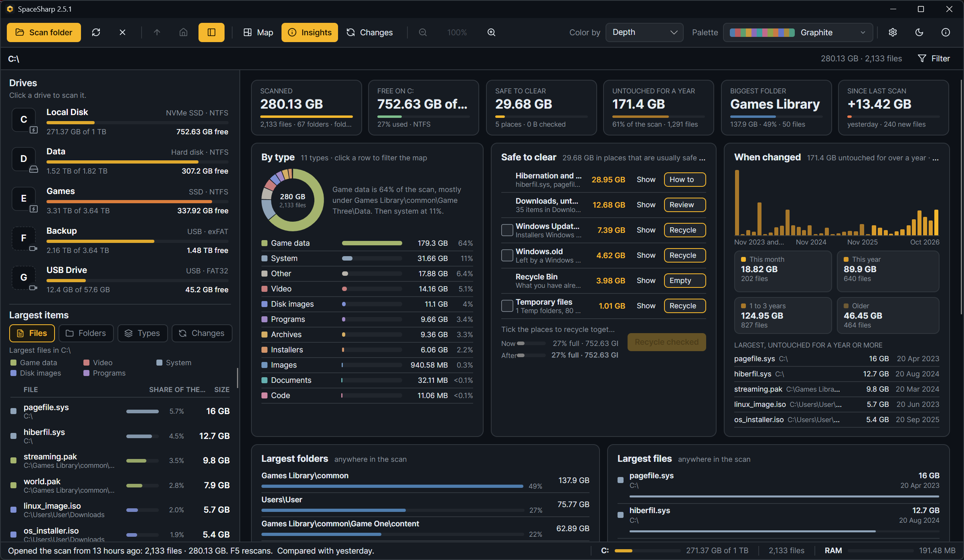Screen dimensions: 964x560
Task: Switch to the Map view
Action: coord(258,32)
